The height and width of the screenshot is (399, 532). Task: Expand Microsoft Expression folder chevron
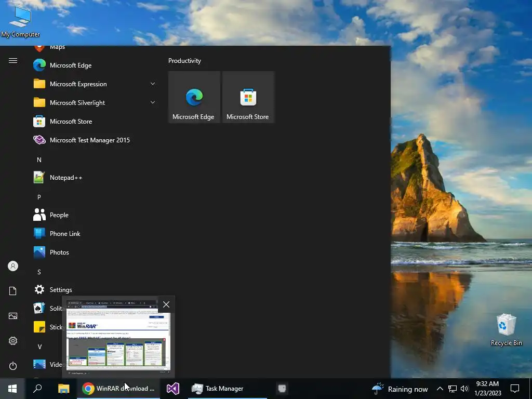pyautogui.click(x=153, y=84)
